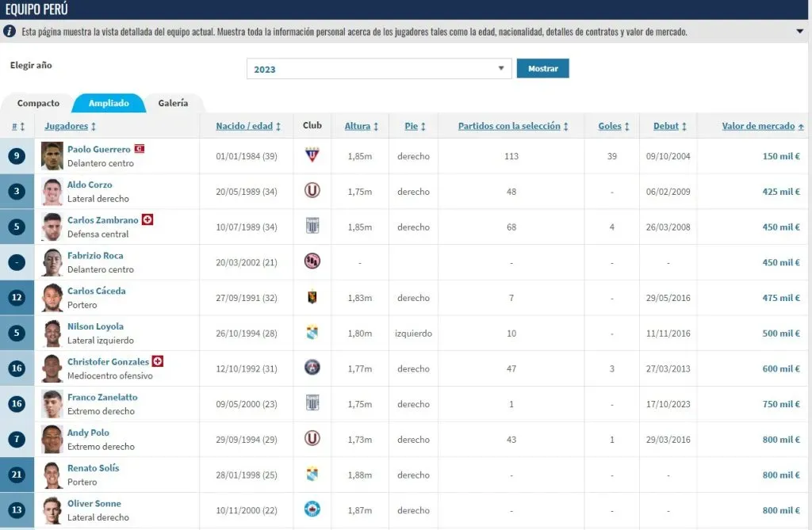Open Andy Polo's player profile link
Screen dimensions: 812x530
90,432
